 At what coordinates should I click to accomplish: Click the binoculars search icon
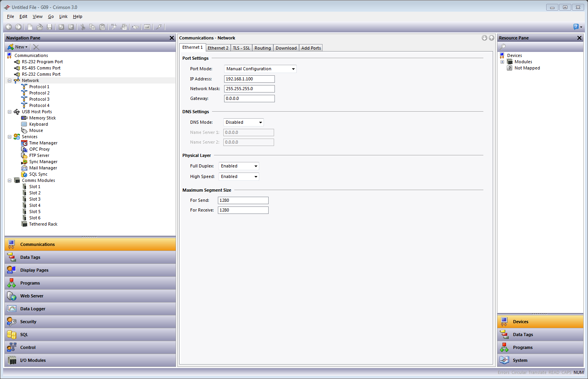pos(135,27)
